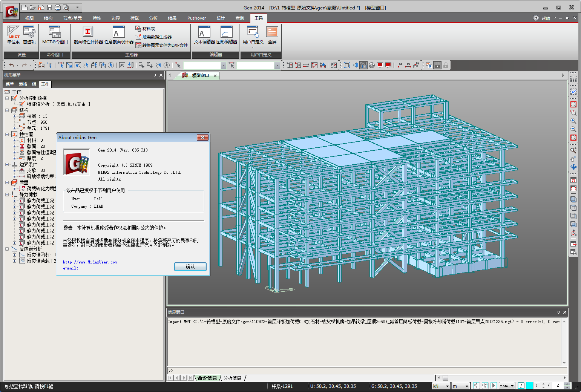
Task: Open the 文本编辑器 text editor
Action: pos(204,35)
